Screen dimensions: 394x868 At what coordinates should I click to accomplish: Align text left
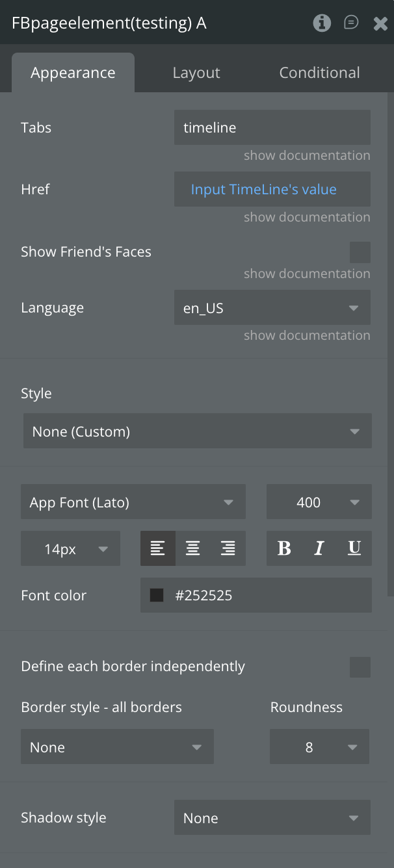pyautogui.click(x=157, y=548)
